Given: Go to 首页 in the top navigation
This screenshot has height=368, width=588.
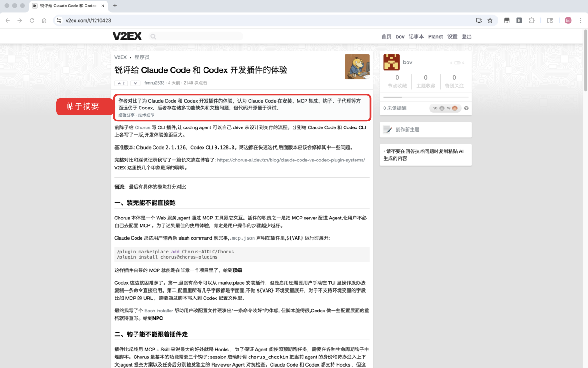Looking at the screenshot, I should pos(386,36).
